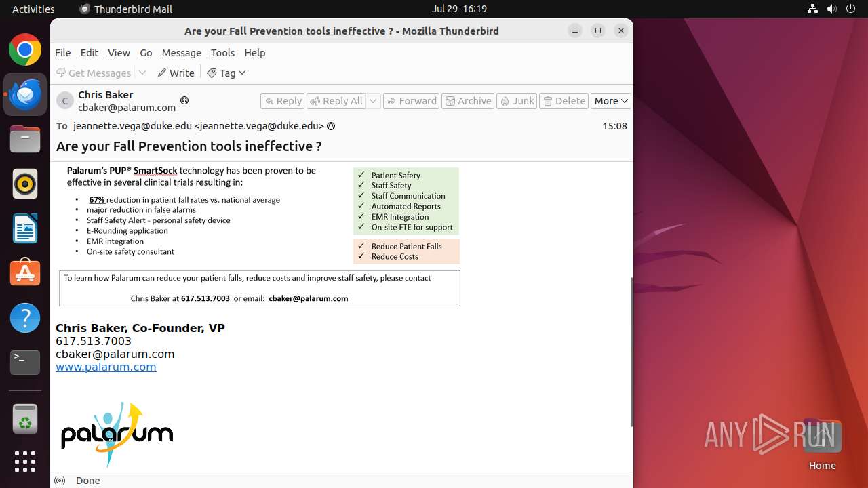Open Ubuntu Software store icon
Viewport: 868px width, 488px height.
(25, 273)
